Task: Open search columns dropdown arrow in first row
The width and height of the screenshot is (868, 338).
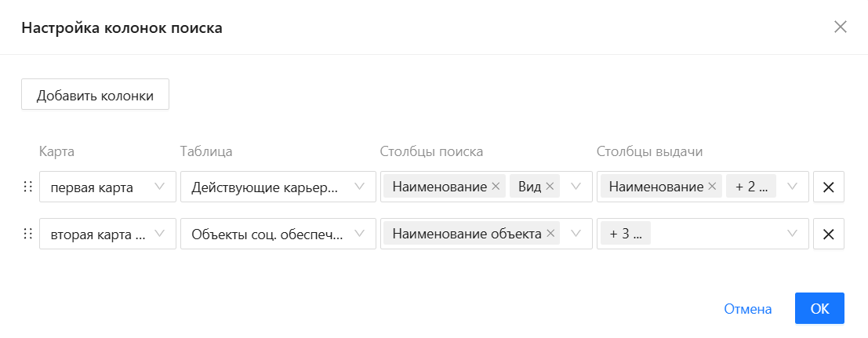Action: point(576,186)
